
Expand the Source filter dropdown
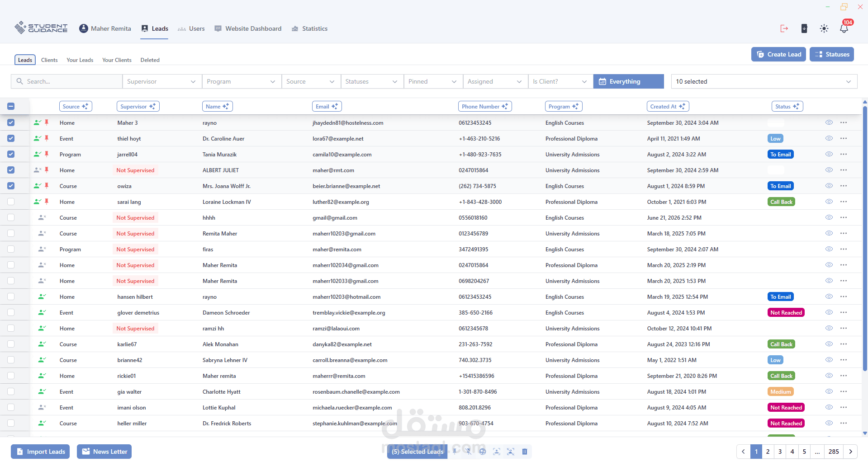click(x=311, y=81)
